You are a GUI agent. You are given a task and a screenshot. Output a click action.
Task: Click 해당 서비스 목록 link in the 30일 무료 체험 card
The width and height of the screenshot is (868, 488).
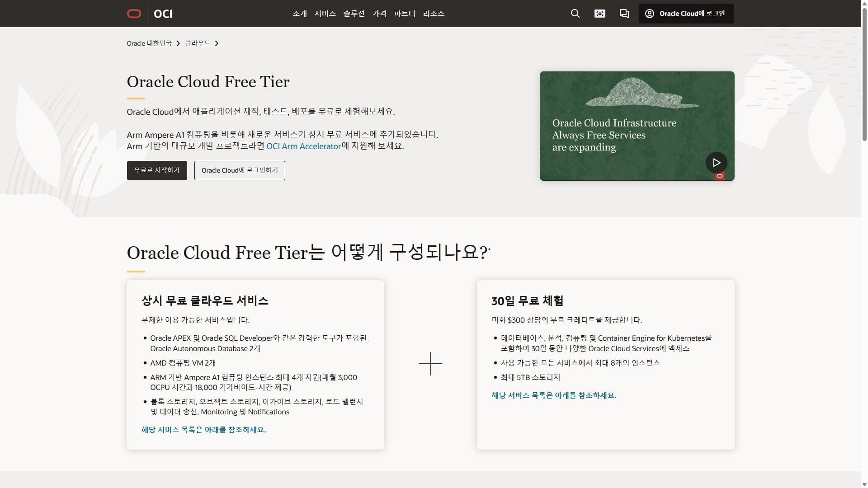coord(553,395)
